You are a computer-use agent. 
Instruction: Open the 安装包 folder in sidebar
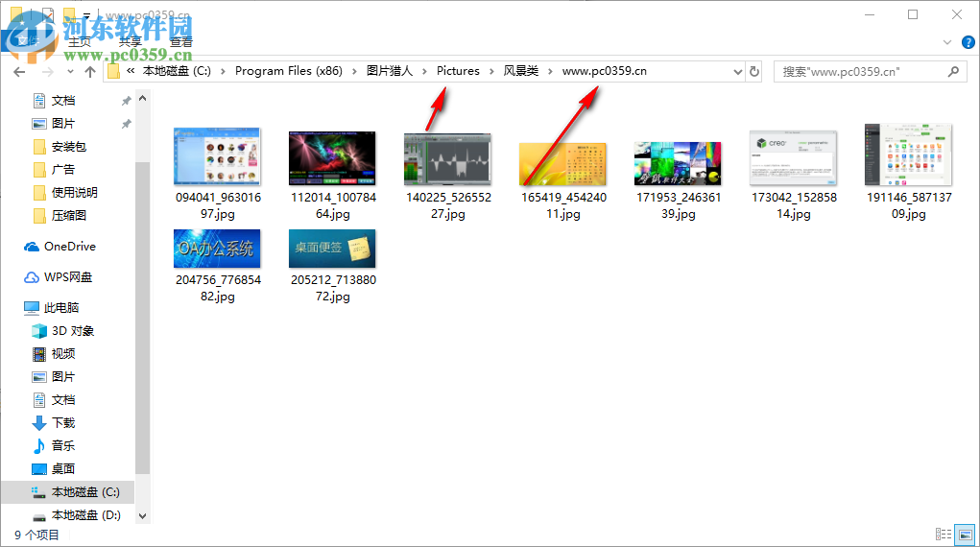pyautogui.click(x=69, y=147)
